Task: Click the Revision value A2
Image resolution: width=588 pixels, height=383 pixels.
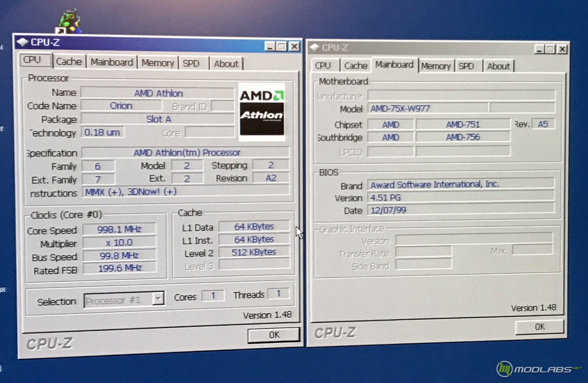Action: (x=271, y=178)
